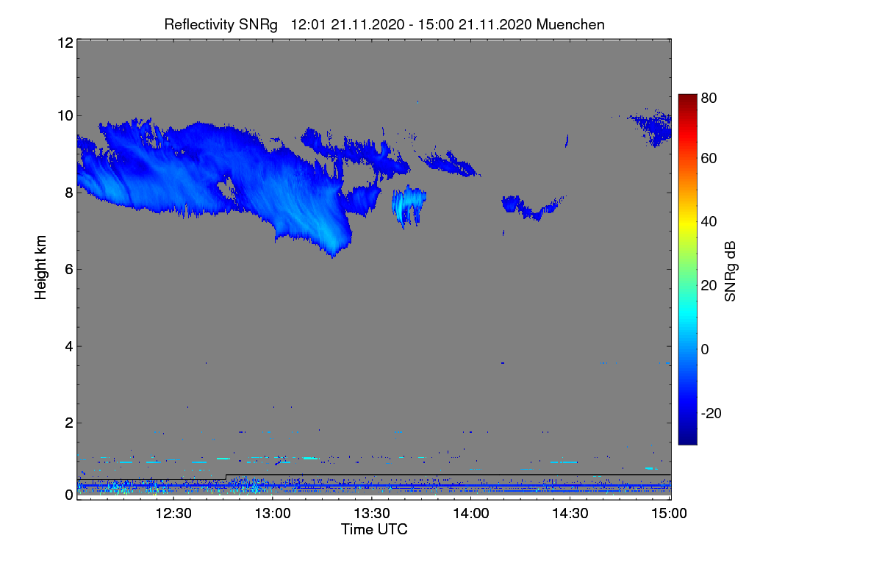
Task: Click the 13:00 time axis label
Action: tap(273, 513)
